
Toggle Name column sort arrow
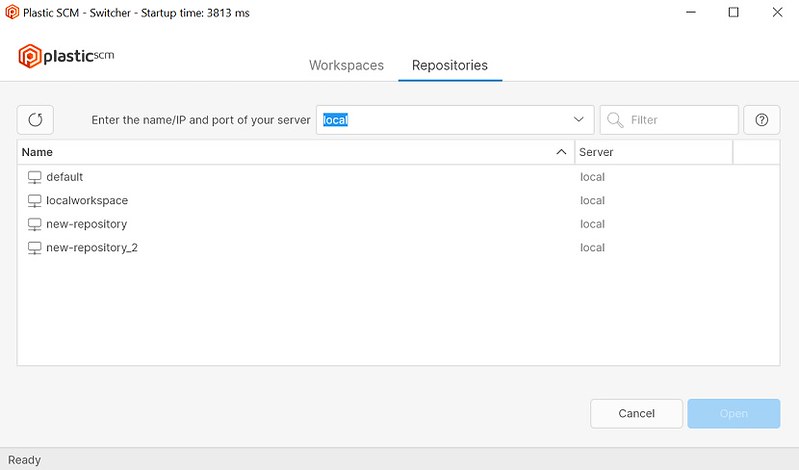(561, 152)
